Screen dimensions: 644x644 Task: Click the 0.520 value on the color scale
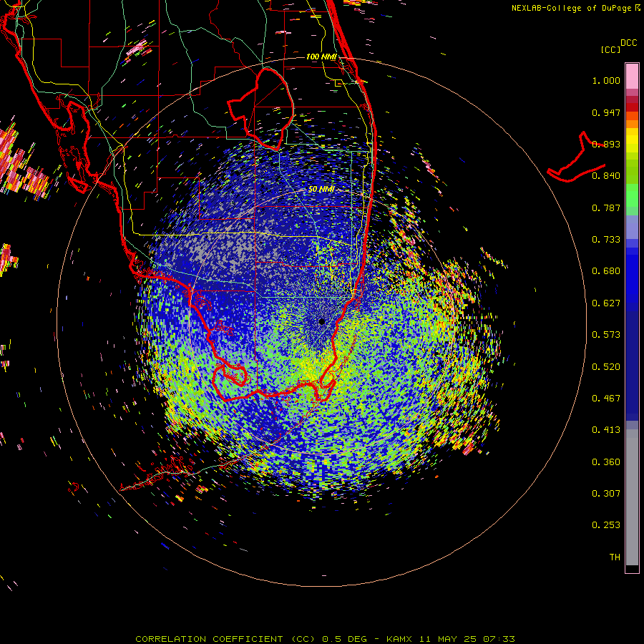click(x=606, y=367)
